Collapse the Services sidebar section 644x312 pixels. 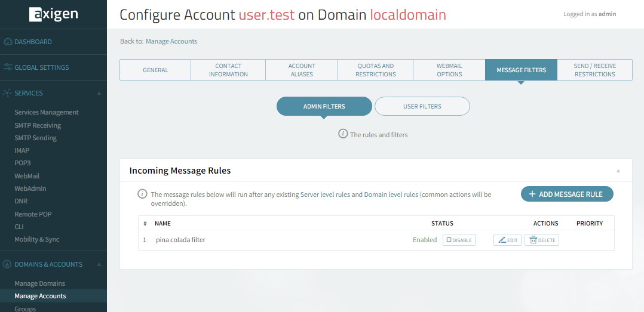tap(99, 93)
